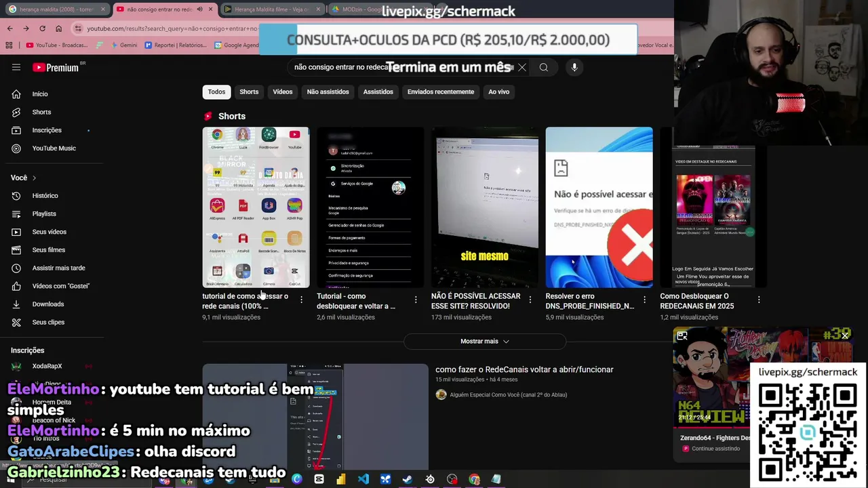Open Visual Studio Code from the taskbar
This screenshot has width=868, height=488.
point(363,479)
